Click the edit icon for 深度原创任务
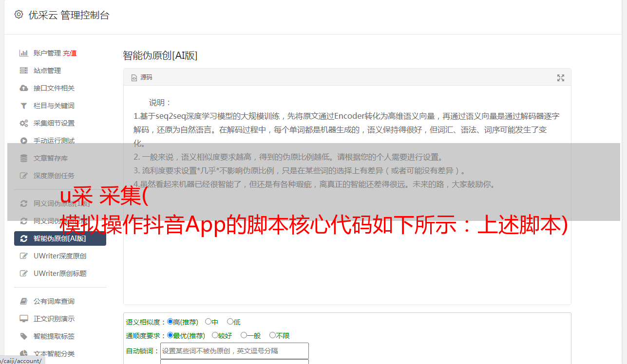 (x=23, y=176)
